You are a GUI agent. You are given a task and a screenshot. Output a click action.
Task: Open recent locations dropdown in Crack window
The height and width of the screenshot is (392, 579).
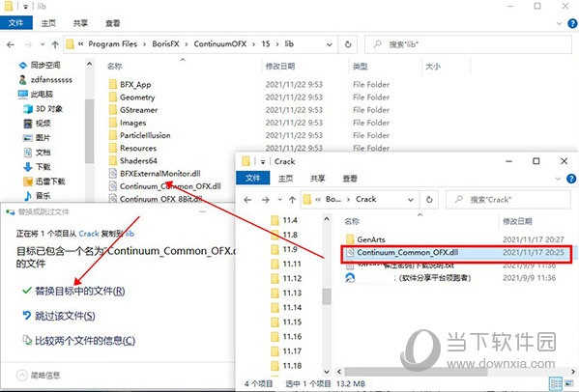tap(280, 200)
